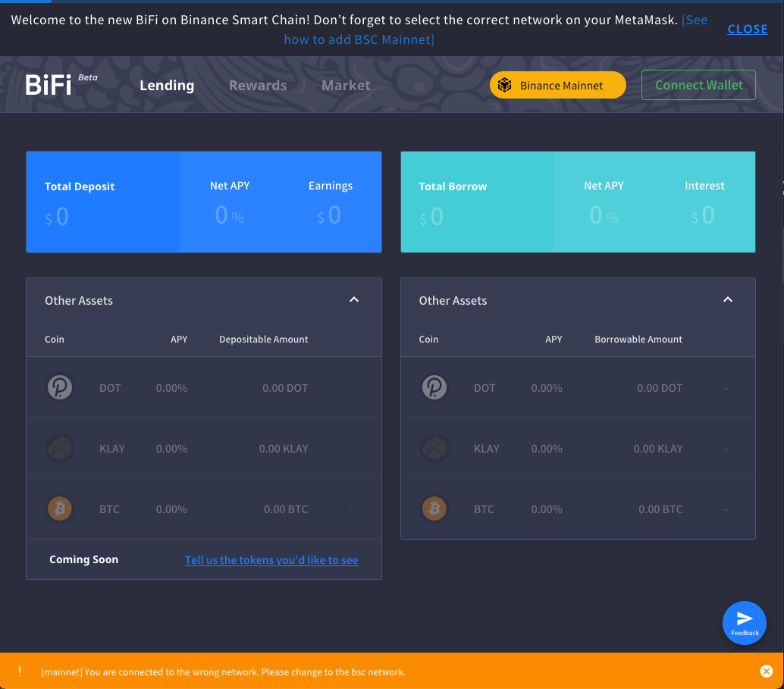This screenshot has height=689, width=784.
Task: Select the KLAY row depositable amount 0.00 KLAY
Action: coord(284,449)
